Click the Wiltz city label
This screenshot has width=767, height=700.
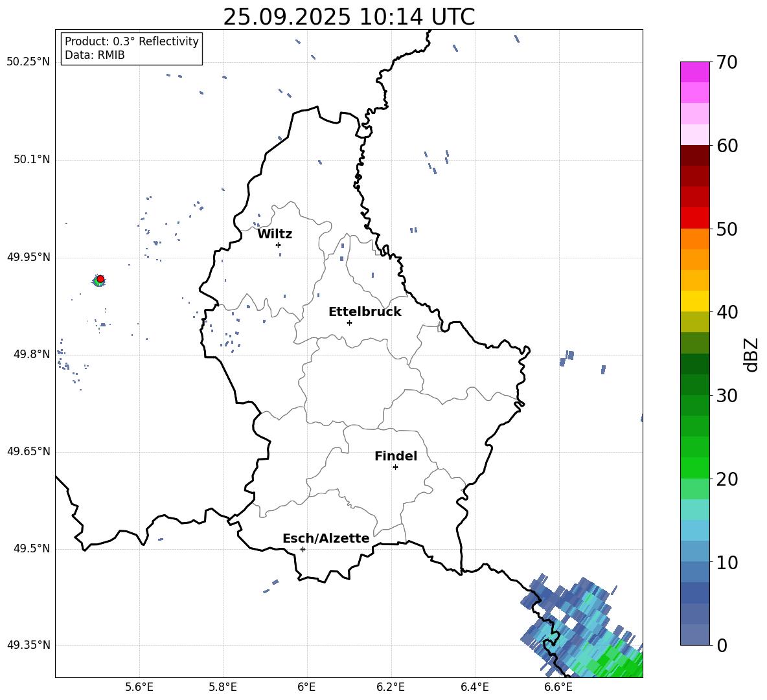275,234
